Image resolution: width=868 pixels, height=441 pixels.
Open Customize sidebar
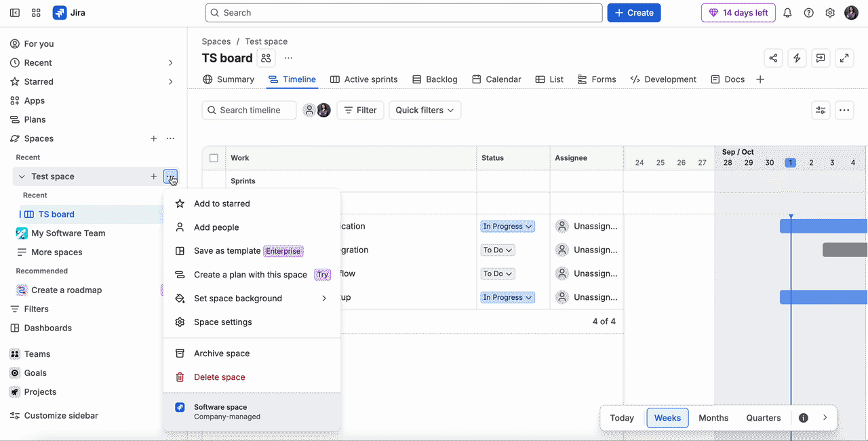tap(54, 416)
